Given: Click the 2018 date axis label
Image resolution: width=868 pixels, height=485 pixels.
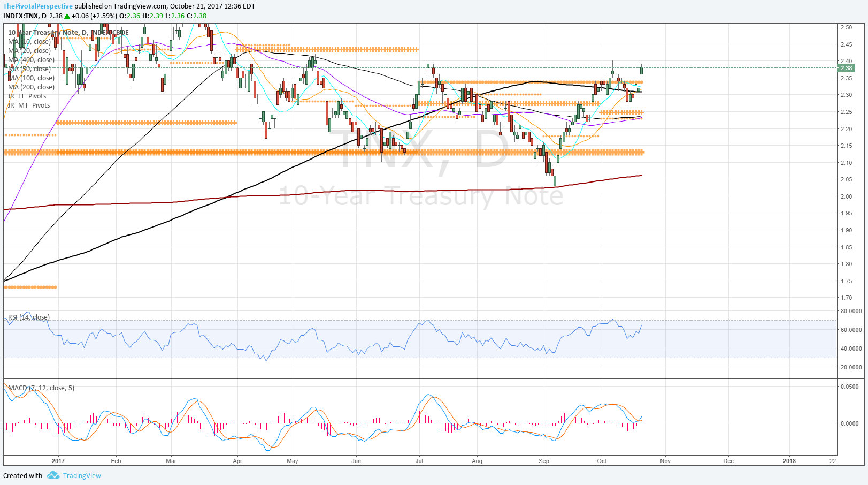Looking at the screenshot, I should 789,461.
